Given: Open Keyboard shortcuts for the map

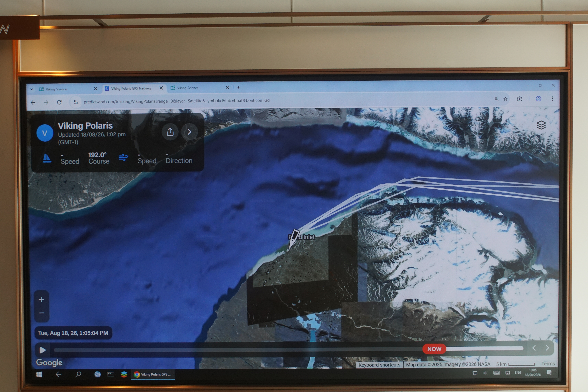Looking at the screenshot, I should click(x=379, y=365).
